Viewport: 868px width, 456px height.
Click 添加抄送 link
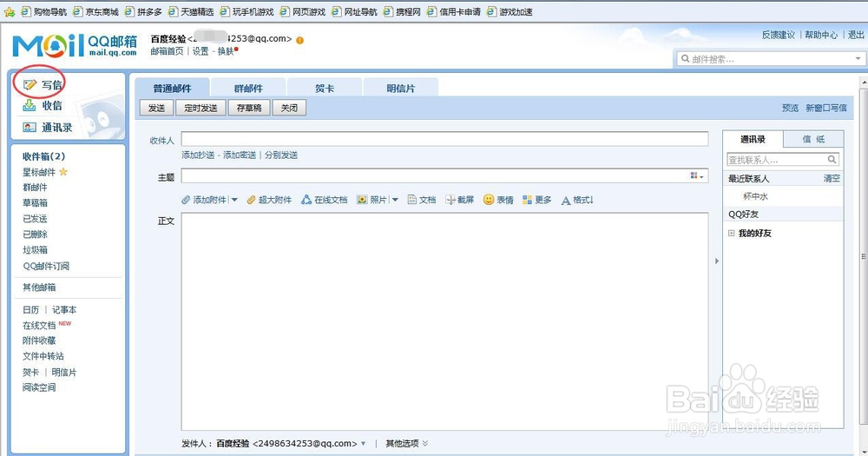point(198,155)
